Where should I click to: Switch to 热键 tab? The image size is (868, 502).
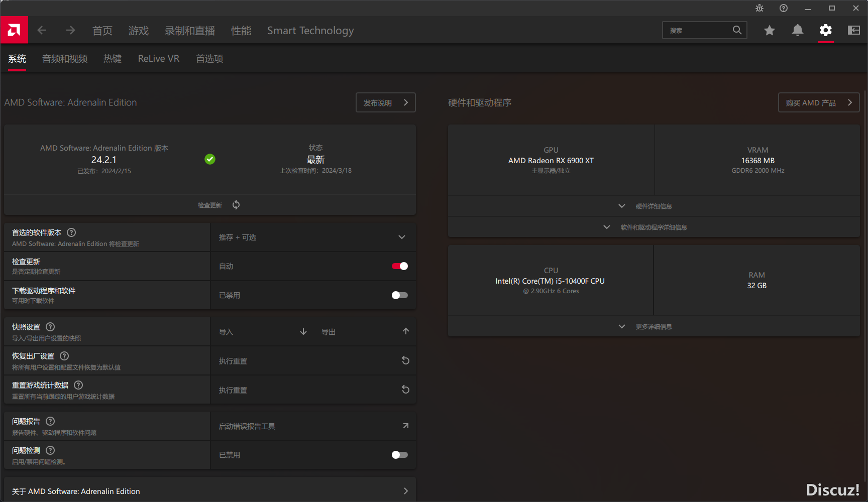click(x=113, y=59)
